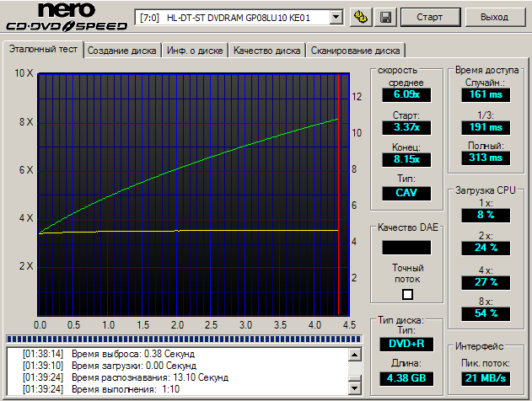
Task: Switch to the Качество диска tab
Action: tap(267, 51)
